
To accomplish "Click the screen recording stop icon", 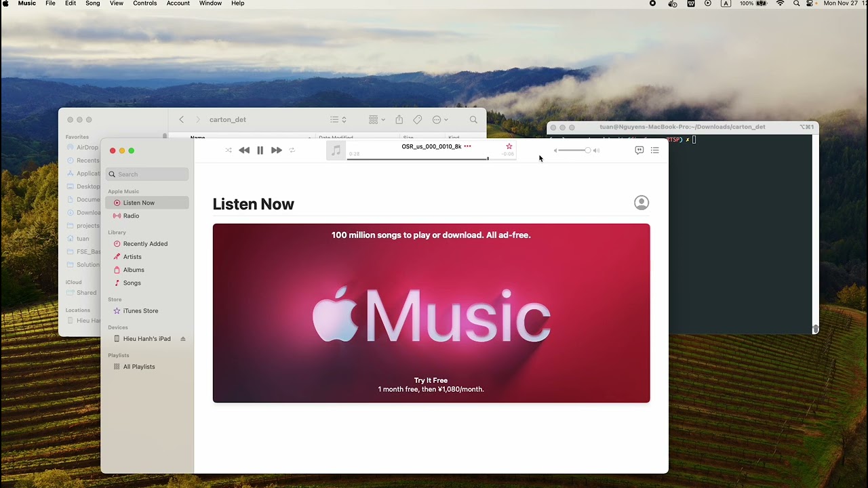I will 653,3.
